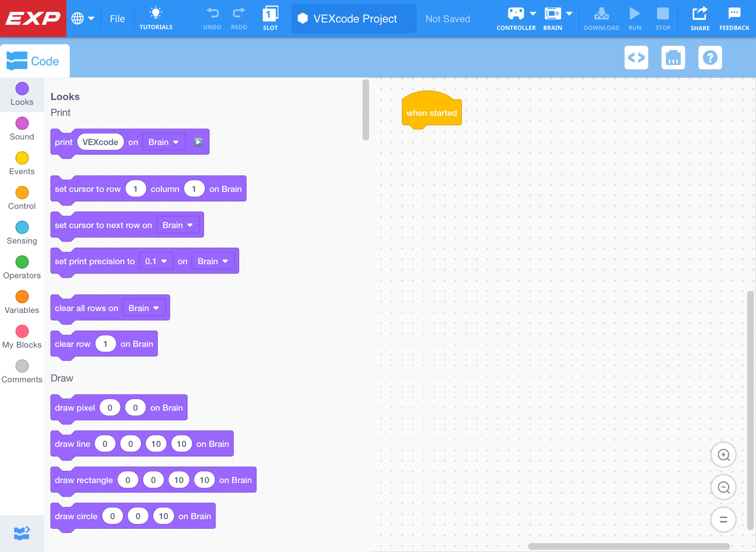Viewport: 756px width, 552px height.
Task: Open the File menu
Action: point(117,18)
